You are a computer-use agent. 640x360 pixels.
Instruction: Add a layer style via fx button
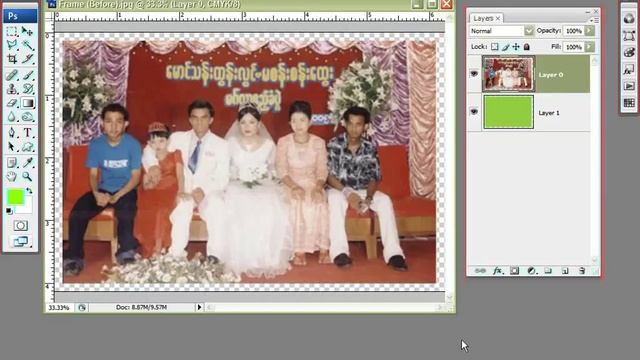(x=497, y=271)
